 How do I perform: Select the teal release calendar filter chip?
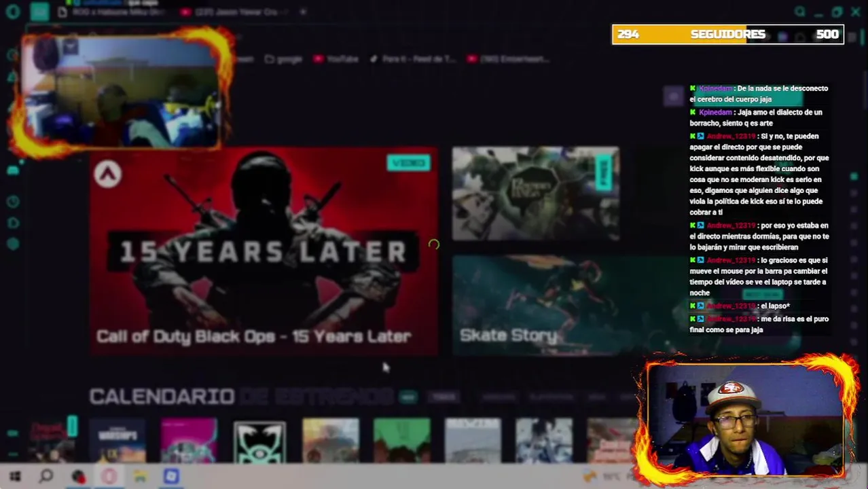408,397
